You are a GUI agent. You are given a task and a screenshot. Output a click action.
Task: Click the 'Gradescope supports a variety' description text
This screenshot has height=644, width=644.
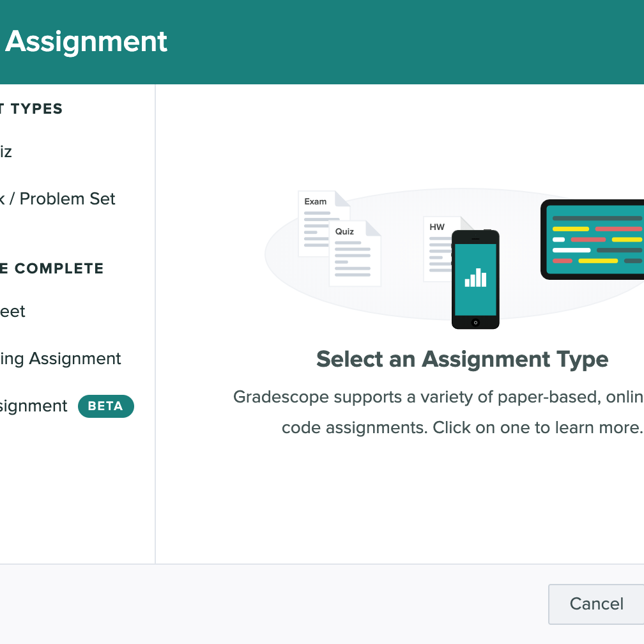(438, 397)
